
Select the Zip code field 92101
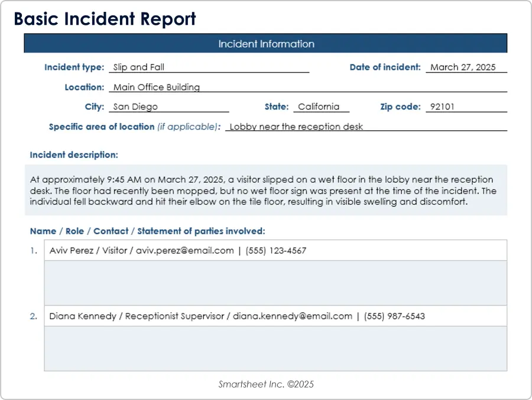pyautogui.click(x=466, y=107)
